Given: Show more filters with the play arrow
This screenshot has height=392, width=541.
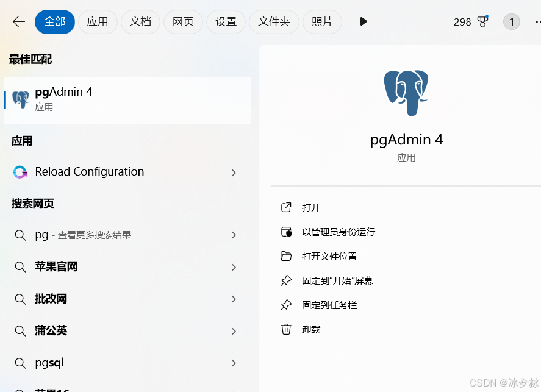Looking at the screenshot, I should 363,22.
